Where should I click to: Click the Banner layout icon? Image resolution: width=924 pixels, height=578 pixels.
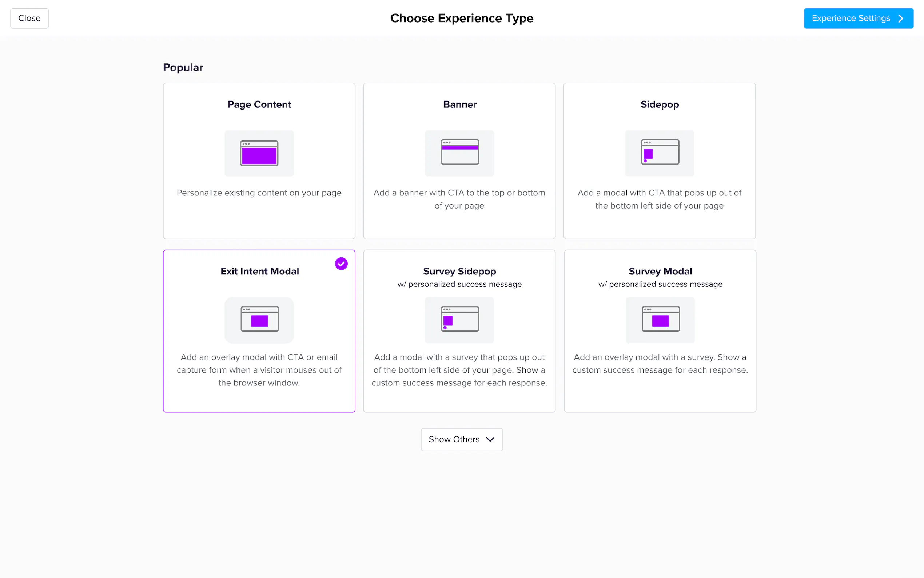coord(459,152)
